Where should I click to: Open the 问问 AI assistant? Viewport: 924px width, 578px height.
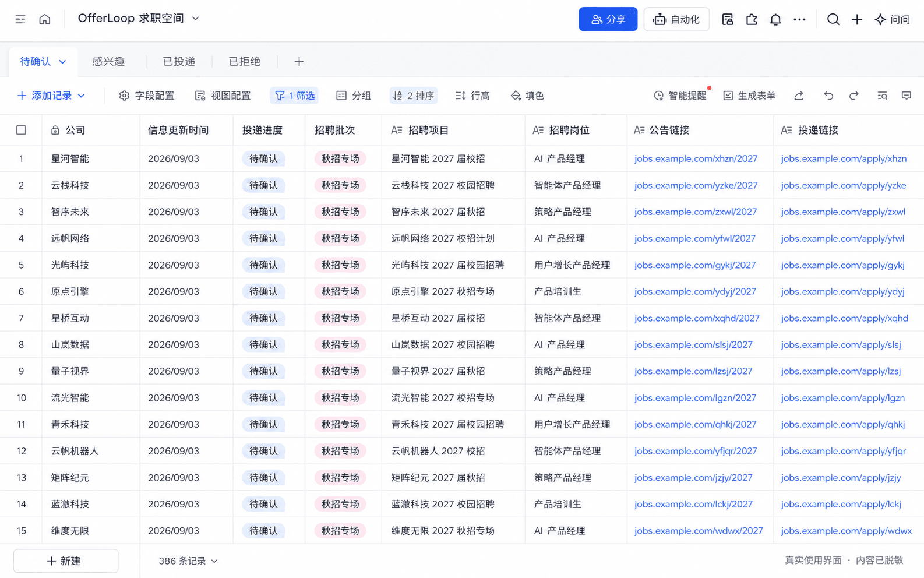(x=893, y=19)
